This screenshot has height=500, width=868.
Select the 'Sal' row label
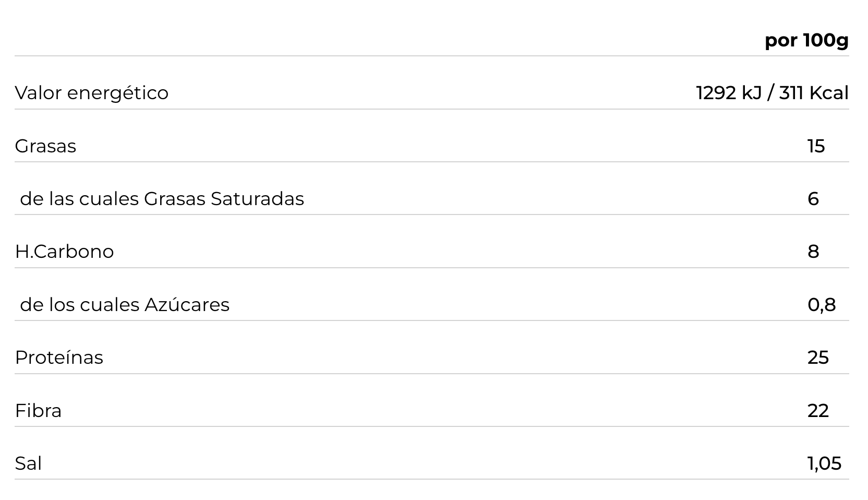pyautogui.click(x=28, y=463)
